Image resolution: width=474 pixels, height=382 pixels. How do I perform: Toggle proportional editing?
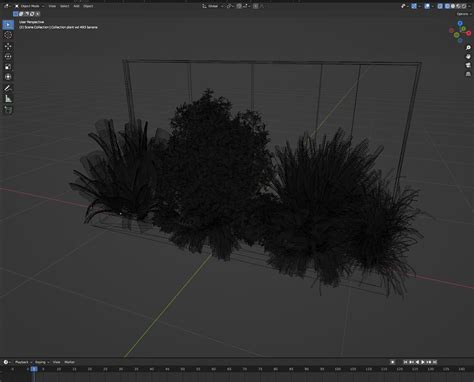coord(256,6)
